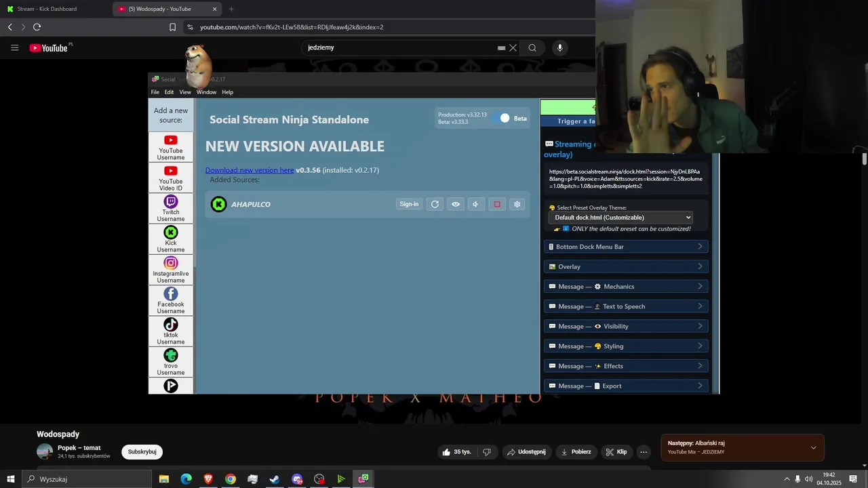The image size is (868, 488).
Task: Add a Twitch Username source
Action: (x=171, y=209)
